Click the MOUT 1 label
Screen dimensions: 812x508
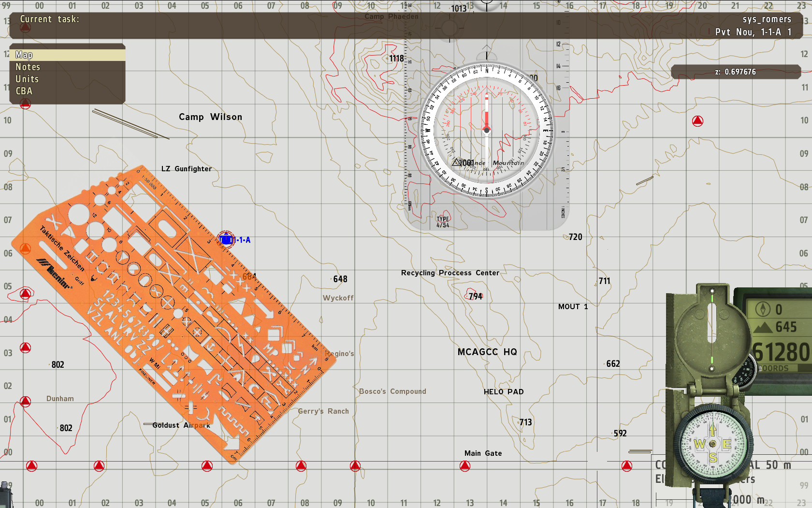click(x=573, y=307)
